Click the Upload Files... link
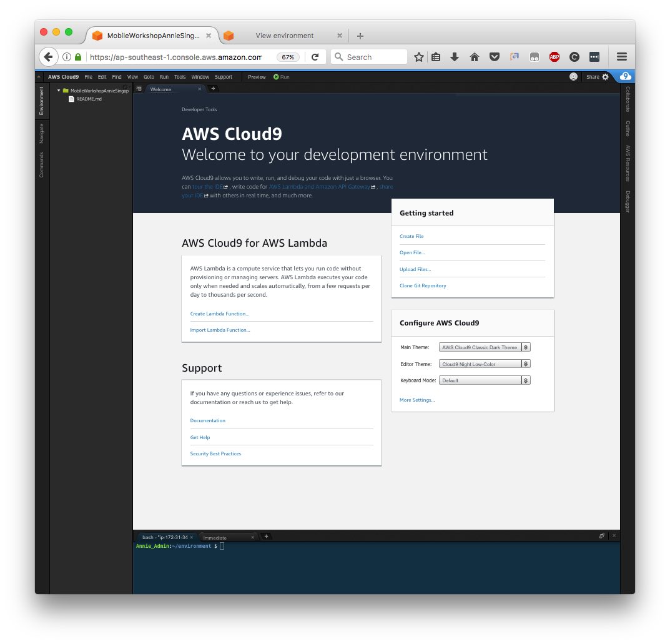This screenshot has width=670, height=644. click(x=415, y=269)
